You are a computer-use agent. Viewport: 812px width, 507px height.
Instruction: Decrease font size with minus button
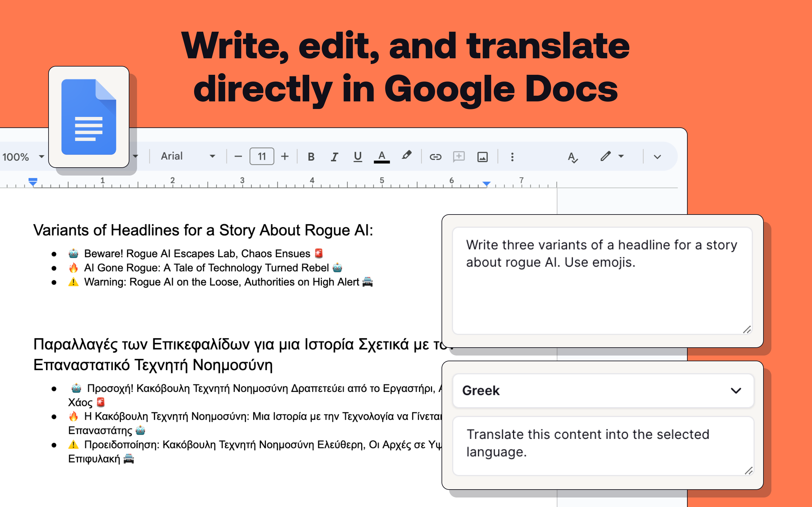pos(238,156)
